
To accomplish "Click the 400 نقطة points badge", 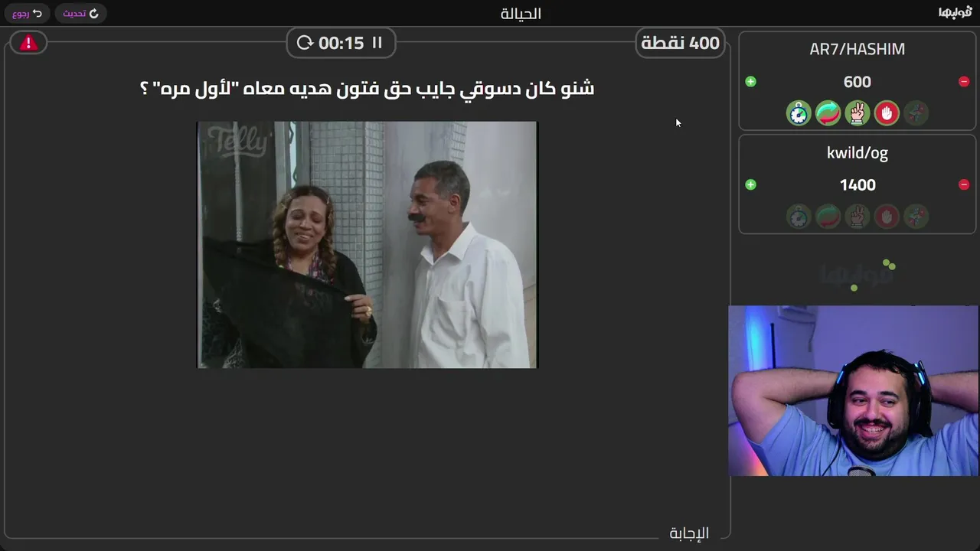I will (680, 43).
